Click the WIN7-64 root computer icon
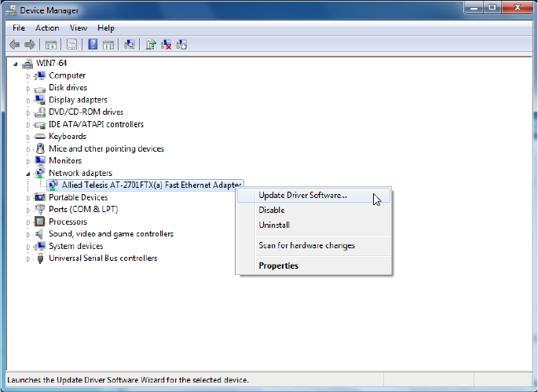The width and height of the screenshot is (538, 392). click(x=27, y=64)
